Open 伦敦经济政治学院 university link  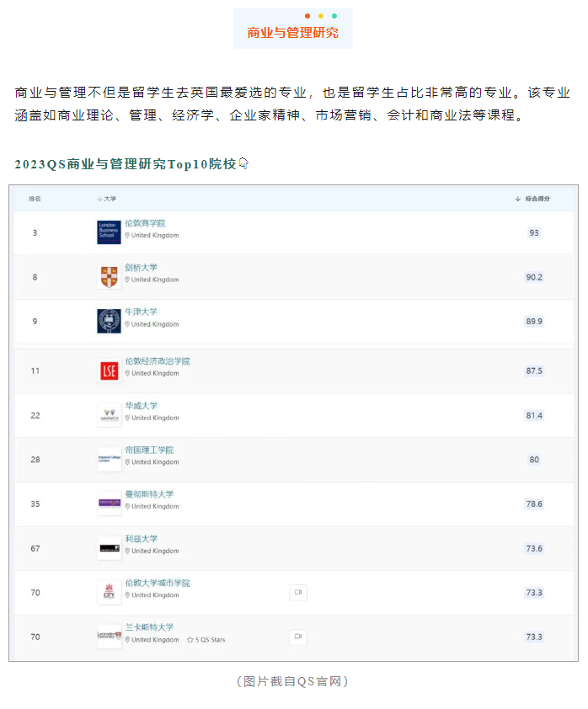point(158,361)
